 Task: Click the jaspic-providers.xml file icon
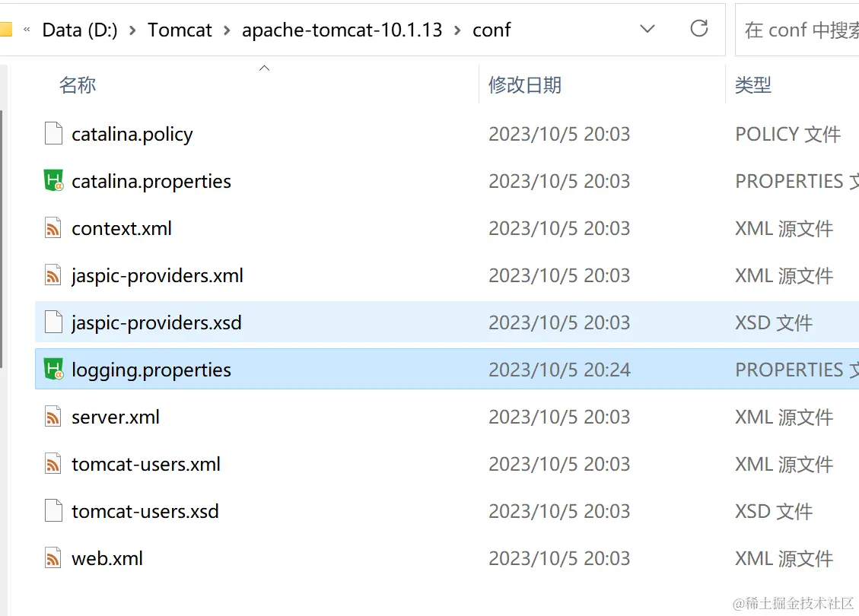(53, 275)
